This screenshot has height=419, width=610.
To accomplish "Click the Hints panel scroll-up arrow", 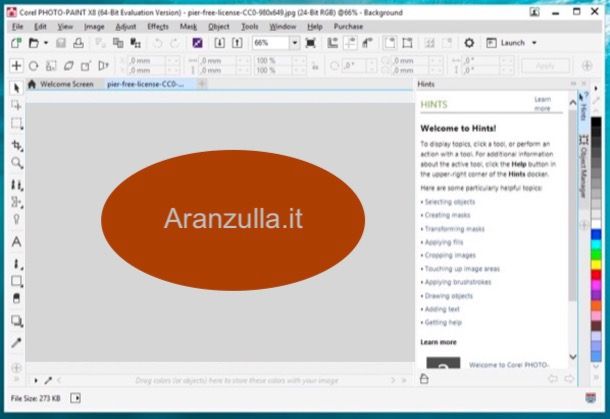I will pos(573,103).
